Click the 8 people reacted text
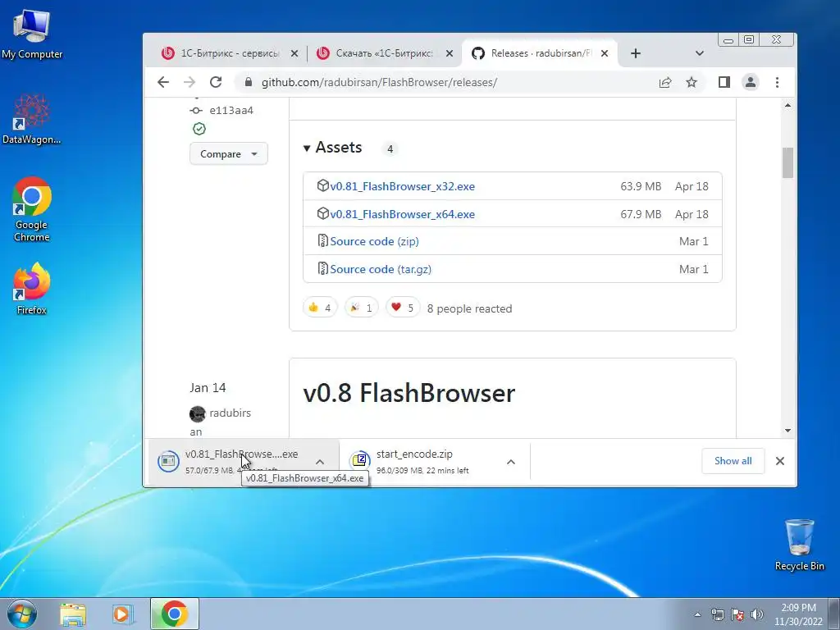 pyautogui.click(x=469, y=308)
